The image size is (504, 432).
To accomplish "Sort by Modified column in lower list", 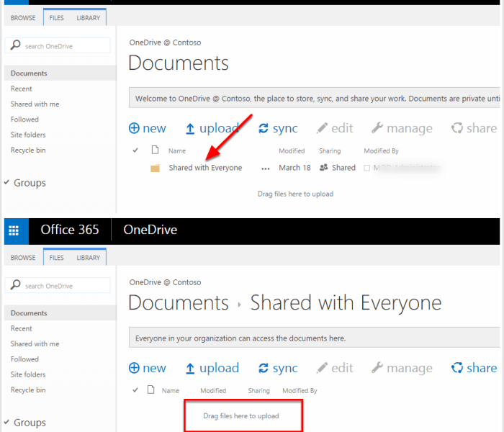I will [213, 391].
